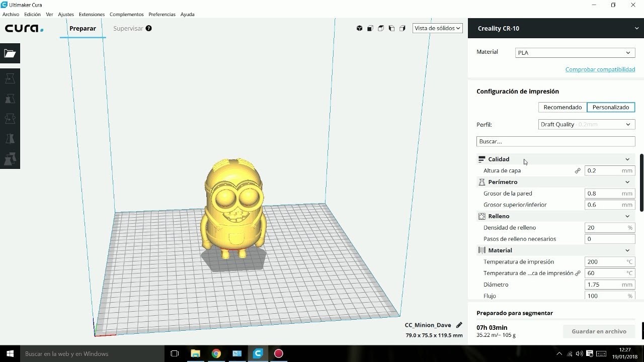
Task: Switch to left side camera view icon
Action: tap(391, 29)
